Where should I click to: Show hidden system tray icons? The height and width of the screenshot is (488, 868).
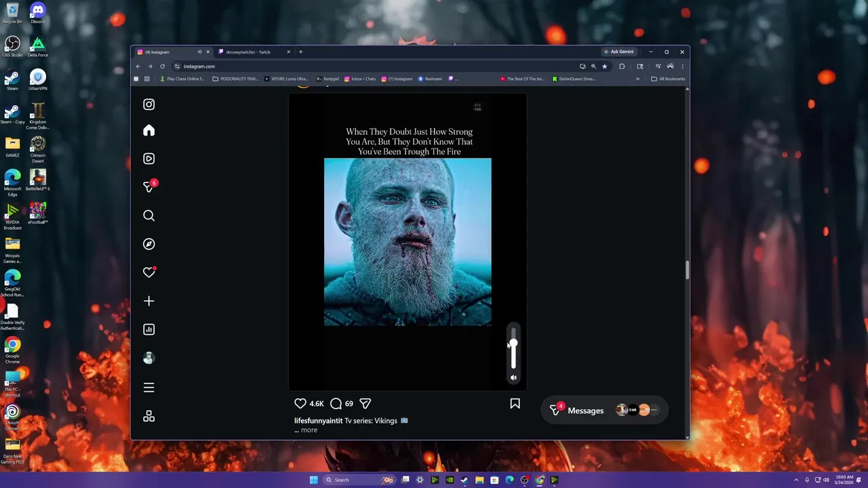click(797, 480)
